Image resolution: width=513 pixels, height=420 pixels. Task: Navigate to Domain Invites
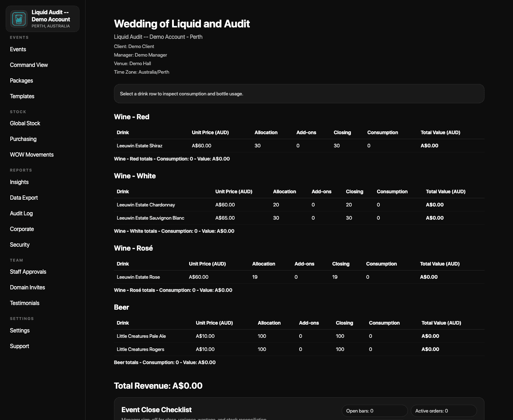tap(27, 287)
